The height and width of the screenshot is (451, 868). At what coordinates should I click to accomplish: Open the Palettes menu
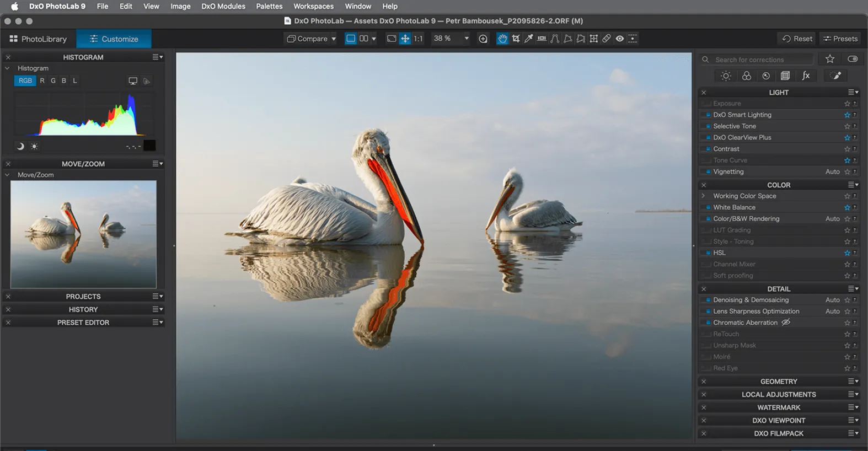(x=269, y=6)
